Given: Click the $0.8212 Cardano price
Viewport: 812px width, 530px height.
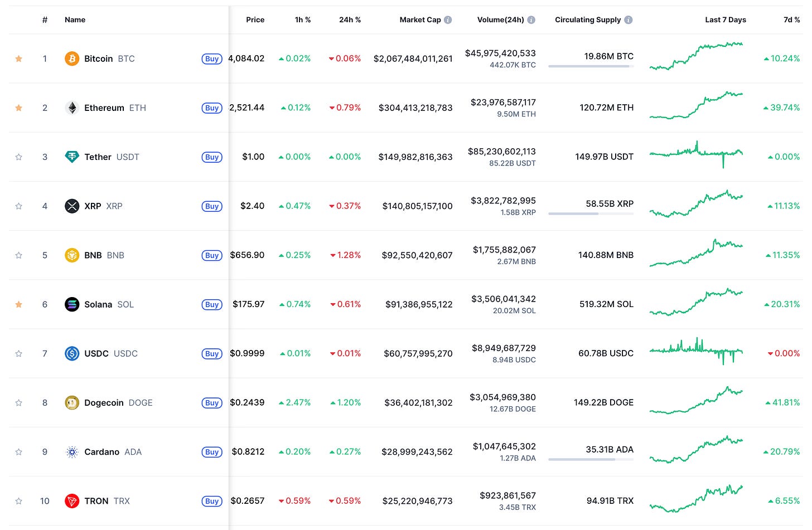Looking at the screenshot, I should pyautogui.click(x=248, y=452).
